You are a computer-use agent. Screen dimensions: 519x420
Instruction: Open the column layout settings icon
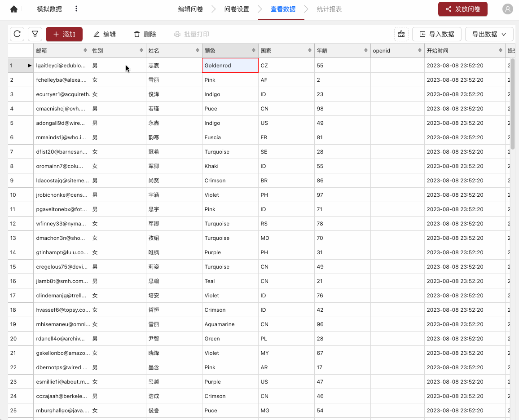[401, 34]
